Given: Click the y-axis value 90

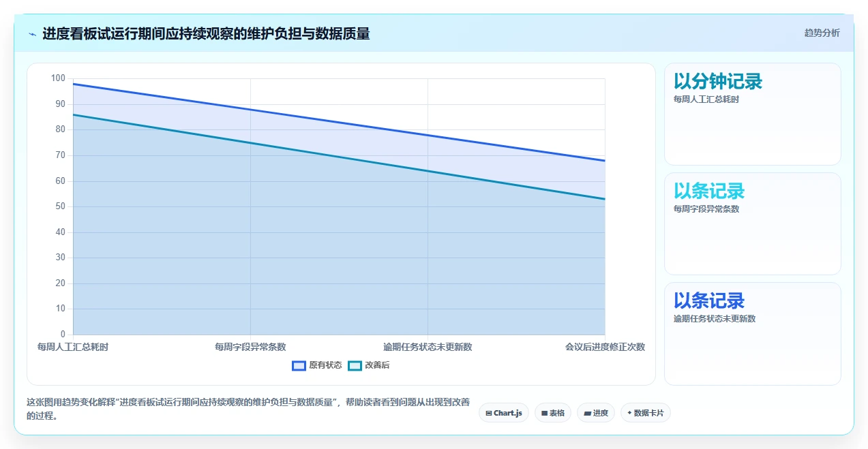Looking at the screenshot, I should click(x=61, y=104).
